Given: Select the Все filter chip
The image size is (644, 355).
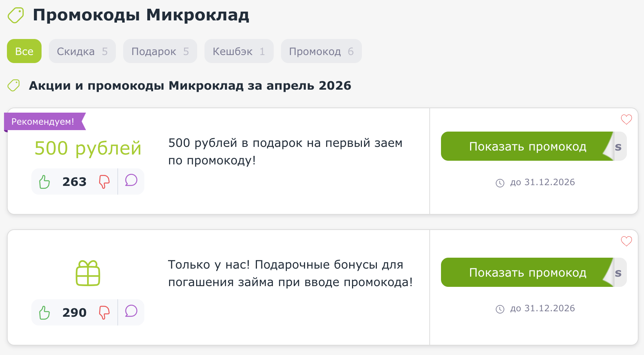Looking at the screenshot, I should pos(24,51).
